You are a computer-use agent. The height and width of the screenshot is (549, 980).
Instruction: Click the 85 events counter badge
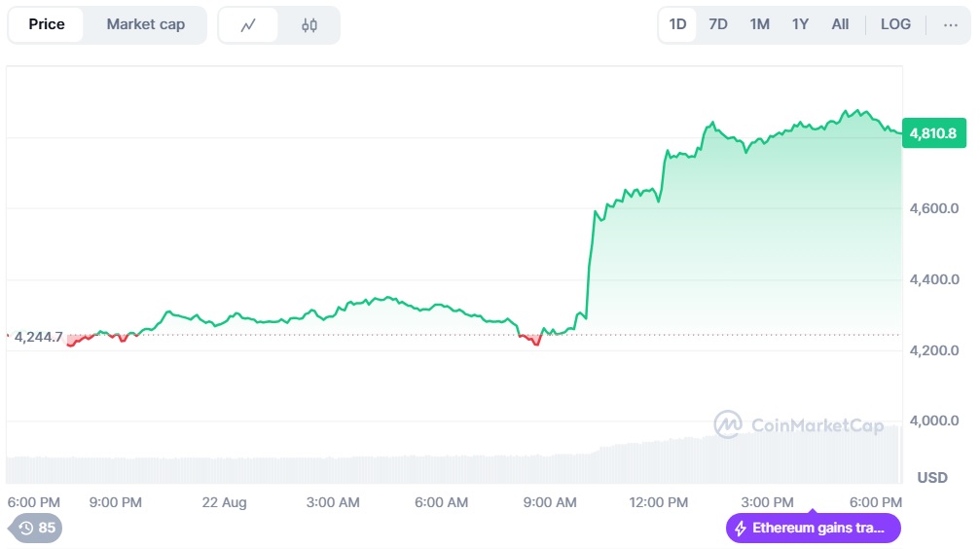(x=46, y=528)
